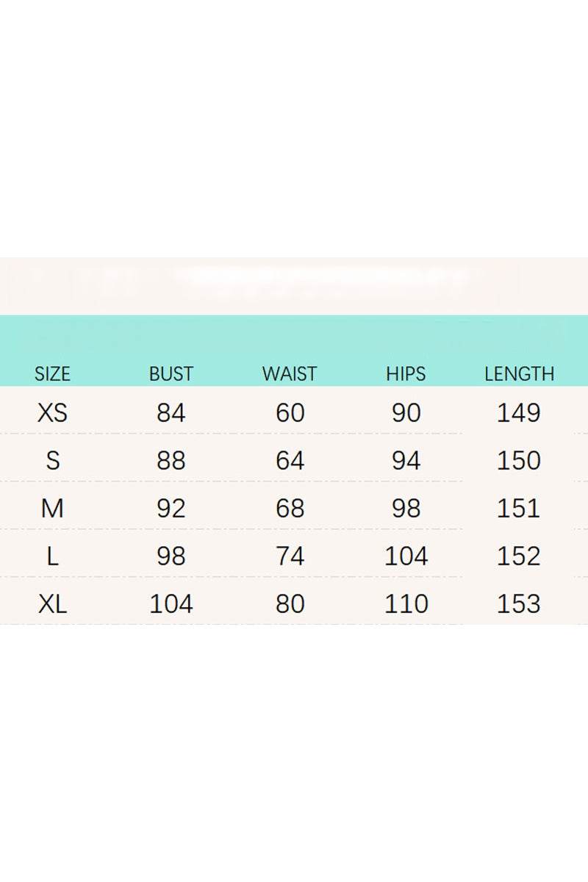Viewport: 588px width, 882px height.
Task: Click hips value 104 in L row
Action: (x=406, y=556)
